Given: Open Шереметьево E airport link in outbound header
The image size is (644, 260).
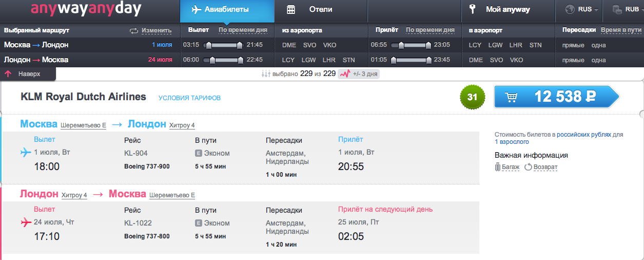Looking at the screenshot, I should pyautogui.click(x=83, y=125).
